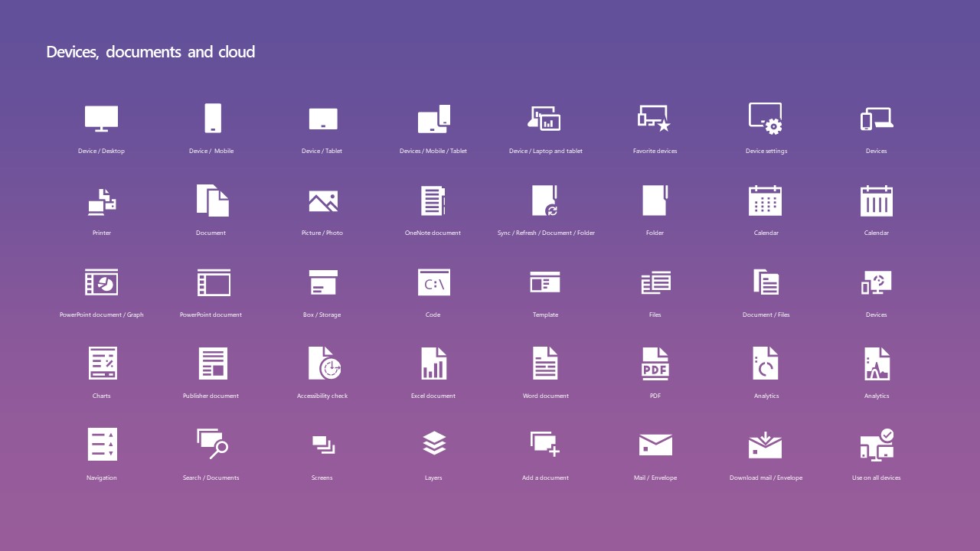Select the 'Publisher document' label text
This screenshot has width=980, height=551.
coord(211,396)
